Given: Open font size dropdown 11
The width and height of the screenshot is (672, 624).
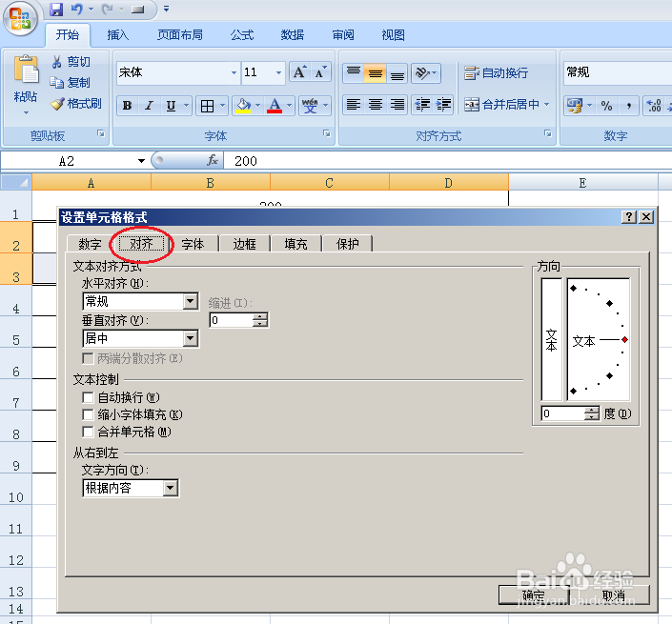Looking at the screenshot, I should tap(278, 72).
